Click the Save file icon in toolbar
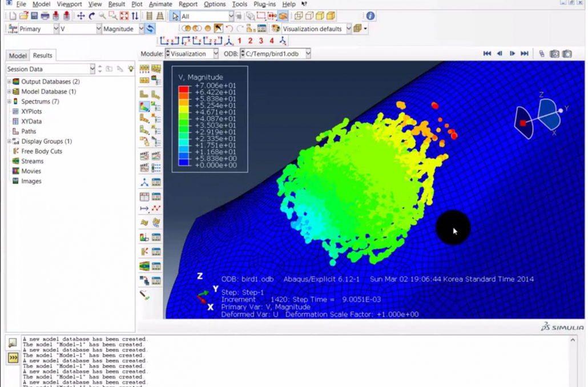This screenshot has width=588, height=387. coord(35,16)
